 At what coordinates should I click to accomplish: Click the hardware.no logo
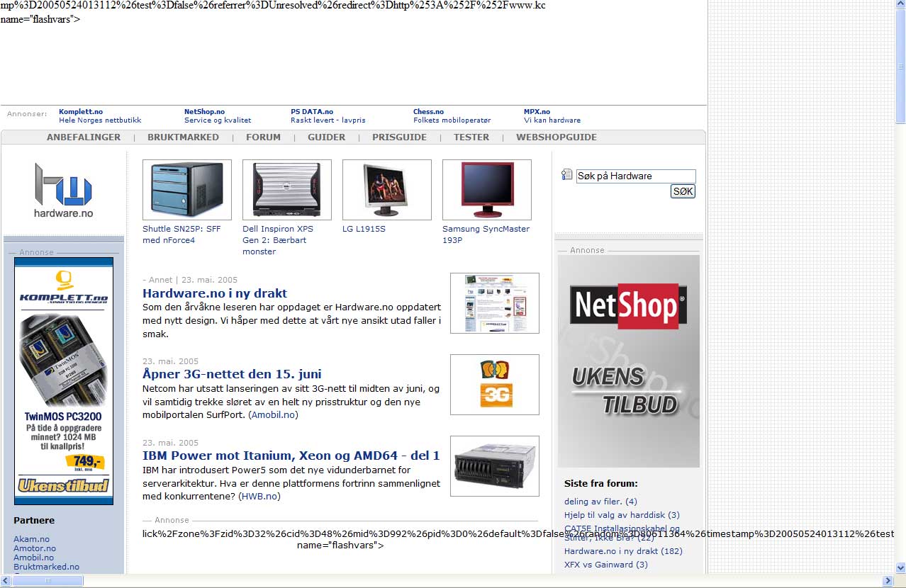point(64,190)
